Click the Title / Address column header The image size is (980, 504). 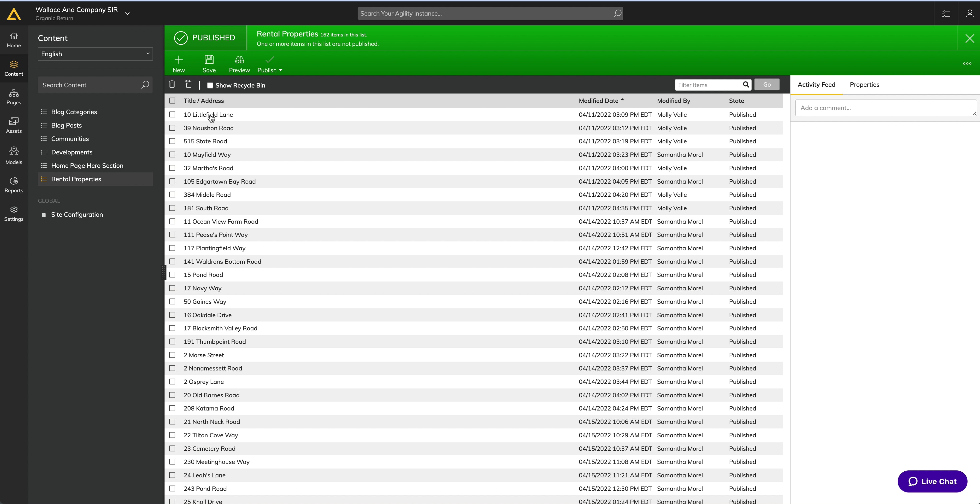(204, 100)
